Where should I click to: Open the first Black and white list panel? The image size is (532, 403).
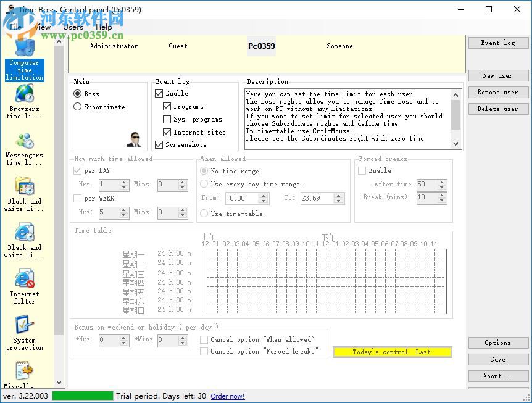24,194
